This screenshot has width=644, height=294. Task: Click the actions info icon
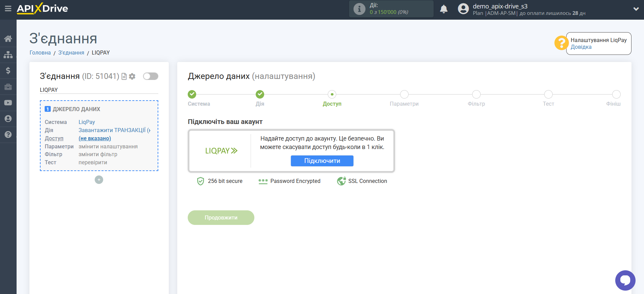(359, 9)
